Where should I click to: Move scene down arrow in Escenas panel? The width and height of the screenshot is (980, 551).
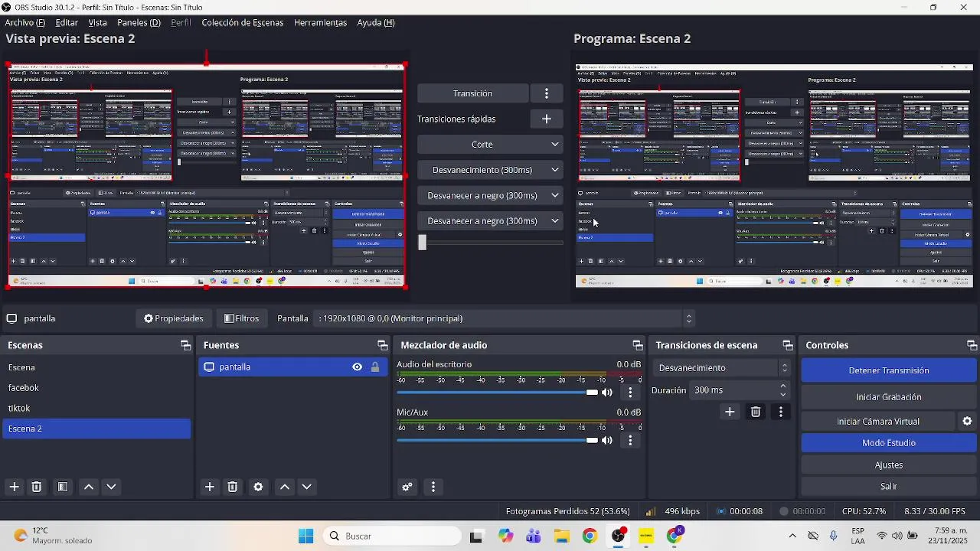[111, 487]
